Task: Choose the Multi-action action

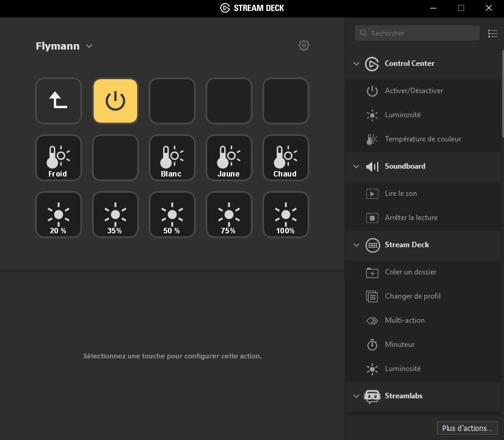Action: coord(423,320)
